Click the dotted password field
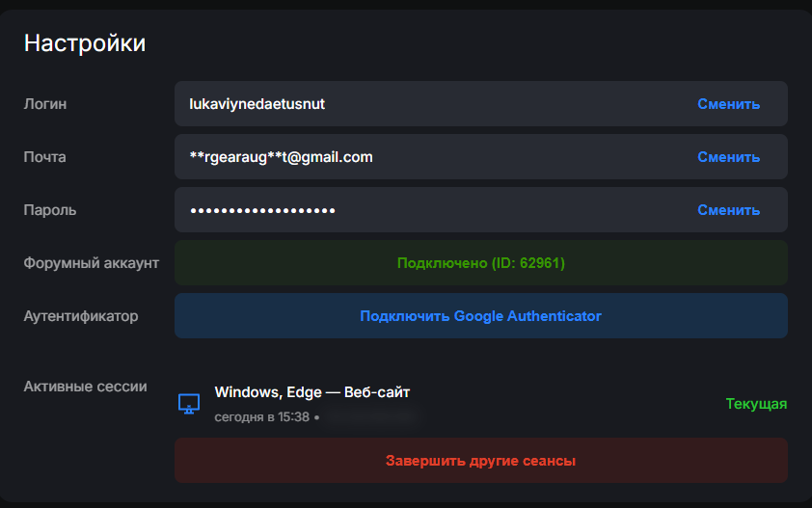This screenshot has height=508, width=812. click(x=262, y=210)
